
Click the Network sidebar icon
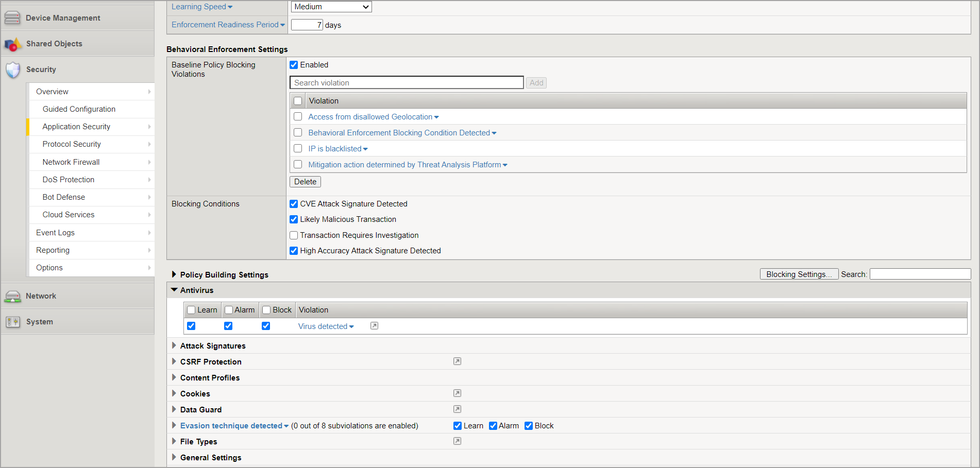tap(12, 297)
